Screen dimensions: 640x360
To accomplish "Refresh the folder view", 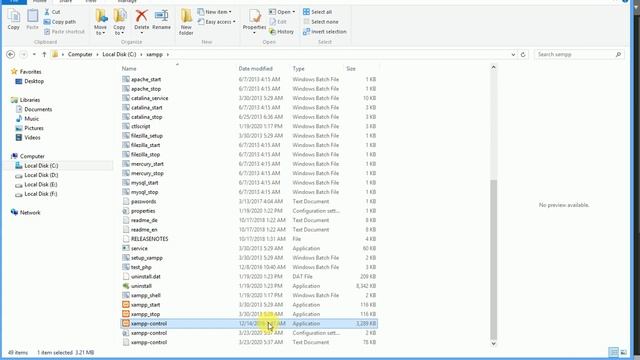I will [x=523, y=54].
